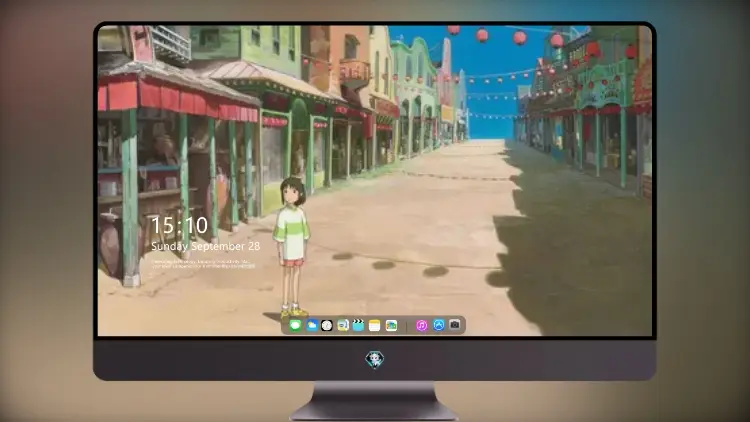Open the Camera app in the dock
The image size is (750, 422).
(x=454, y=325)
